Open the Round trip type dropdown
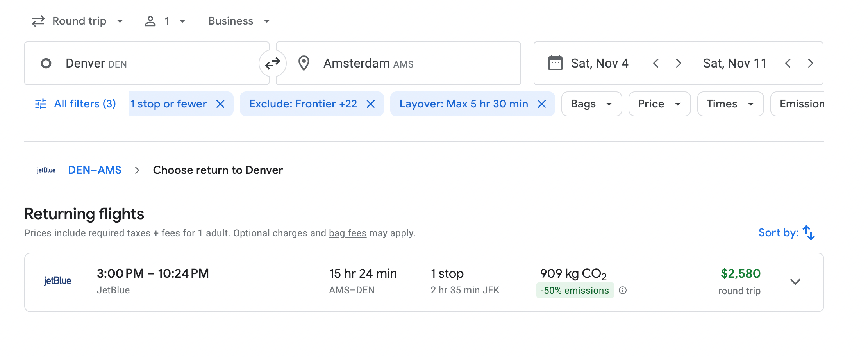Viewport: 868px width, 357px height. click(x=77, y=21)
